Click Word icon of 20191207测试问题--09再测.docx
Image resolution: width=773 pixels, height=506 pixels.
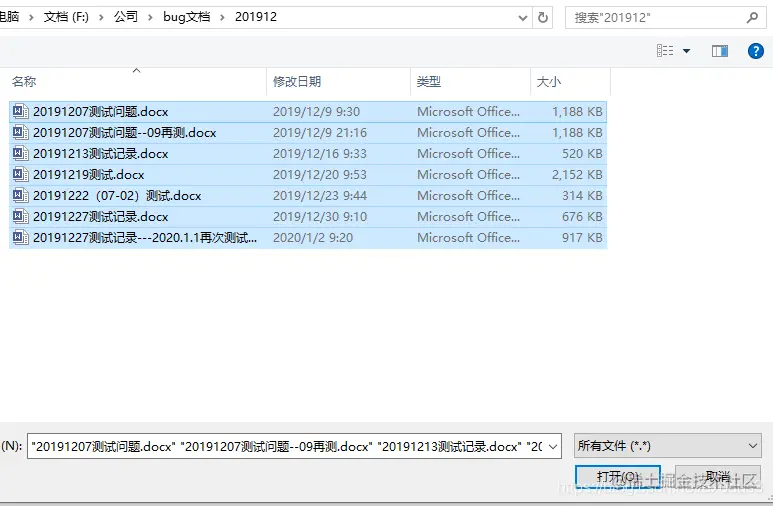20,133
